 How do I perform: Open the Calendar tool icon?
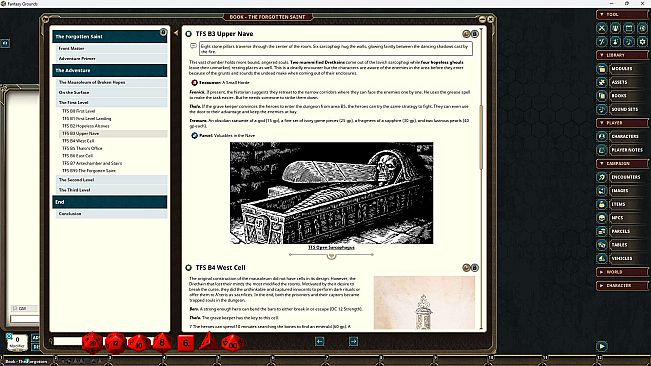[629, 28]
